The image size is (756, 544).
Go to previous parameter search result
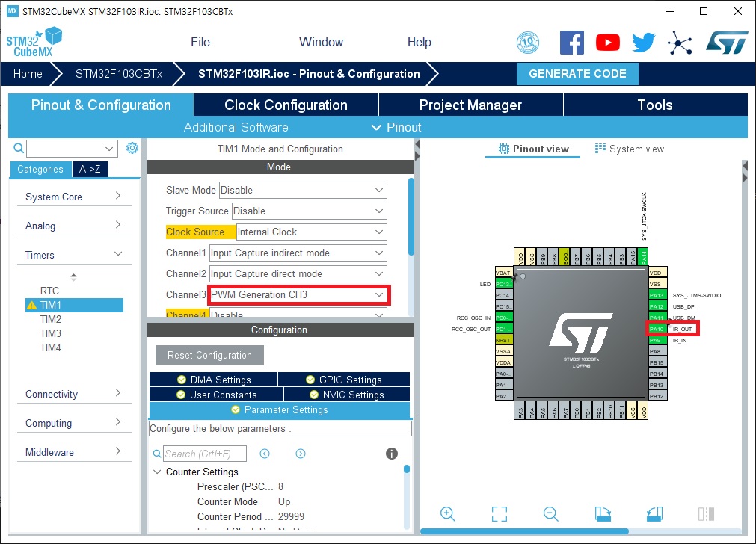pos(265,454)
